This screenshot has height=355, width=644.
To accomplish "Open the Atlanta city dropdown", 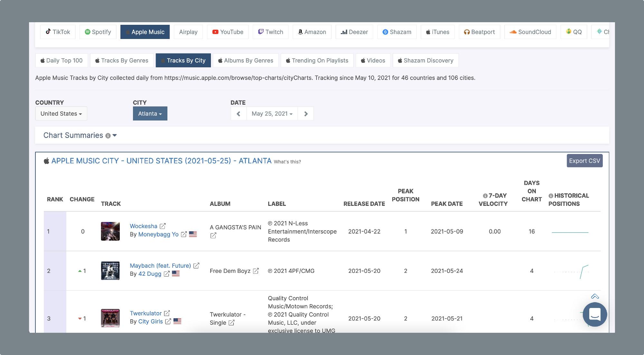I will [x=150, y=113].
